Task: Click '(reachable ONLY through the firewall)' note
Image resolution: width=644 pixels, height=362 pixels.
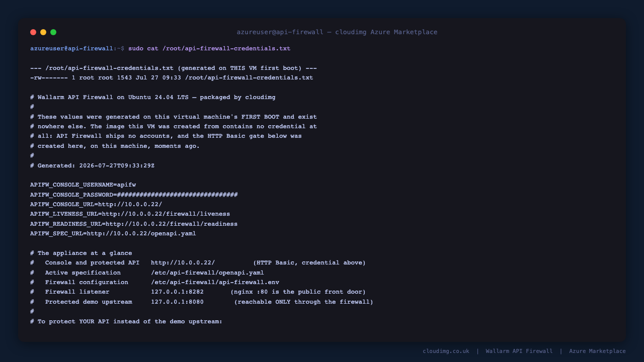Action: [x=304, y=302]
